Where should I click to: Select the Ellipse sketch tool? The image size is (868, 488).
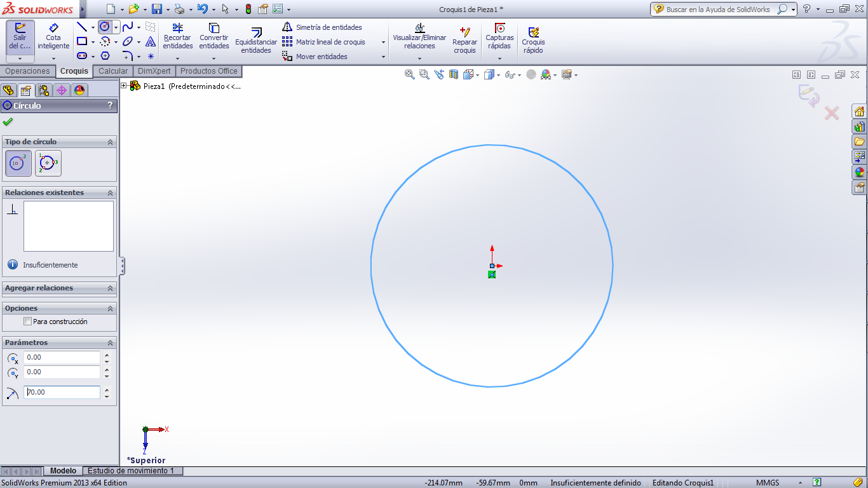[128, 41]
